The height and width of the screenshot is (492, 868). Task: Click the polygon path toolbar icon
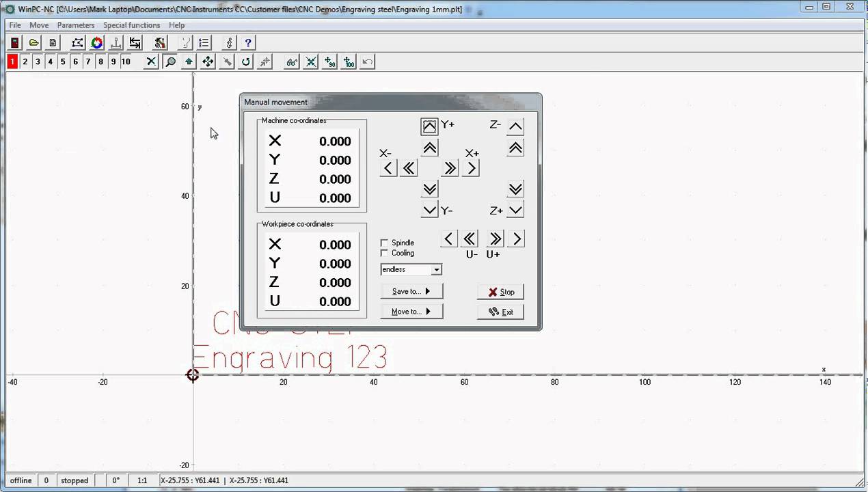78,42
